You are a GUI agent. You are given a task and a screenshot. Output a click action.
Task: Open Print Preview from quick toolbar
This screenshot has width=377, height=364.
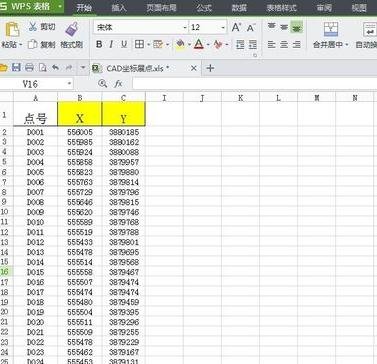[43, 68]
